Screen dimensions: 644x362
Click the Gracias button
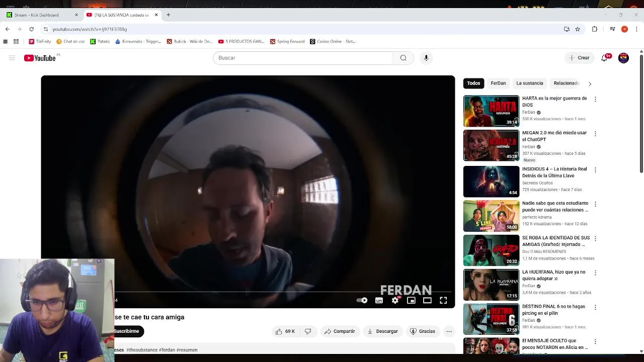pos(423,331)
